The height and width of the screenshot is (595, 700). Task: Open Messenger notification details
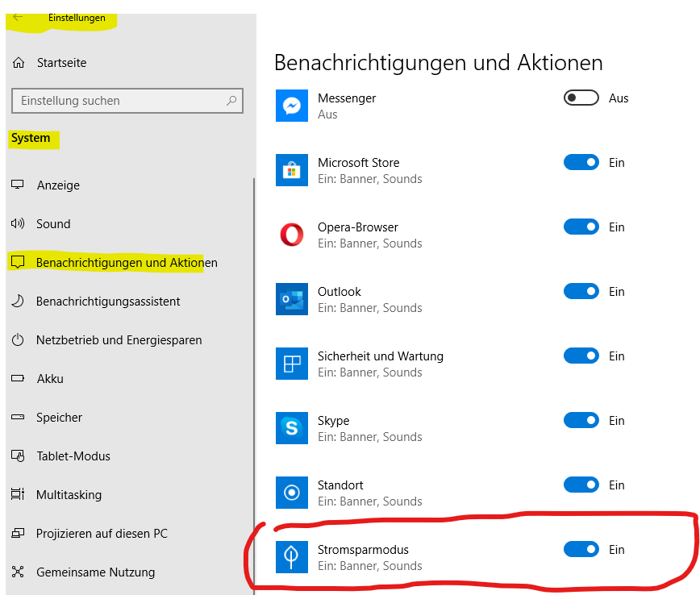click(347, 106)
